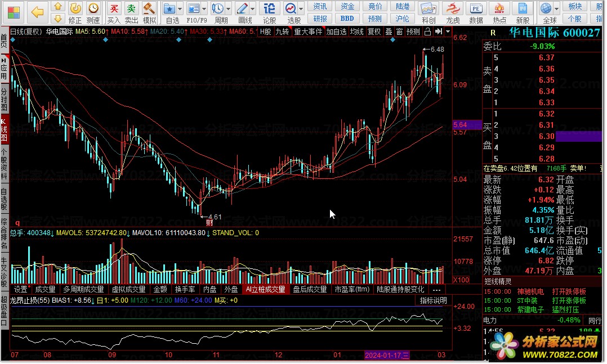Select the 换手率 turnover tab
The width and height of the screenshot is (607, 364).
pyautogui.click(x=185, y=289)
